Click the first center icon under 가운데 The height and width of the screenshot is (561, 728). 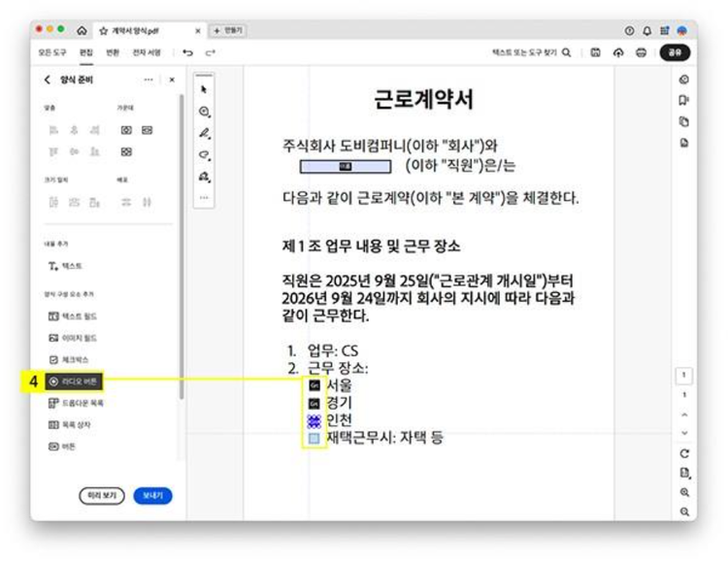click(x=126, y=130)
